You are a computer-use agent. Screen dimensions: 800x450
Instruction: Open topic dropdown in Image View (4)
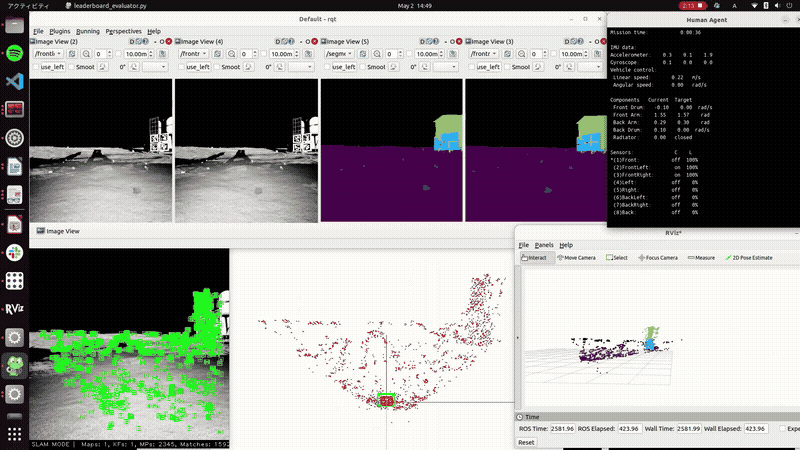coord(193,54)
